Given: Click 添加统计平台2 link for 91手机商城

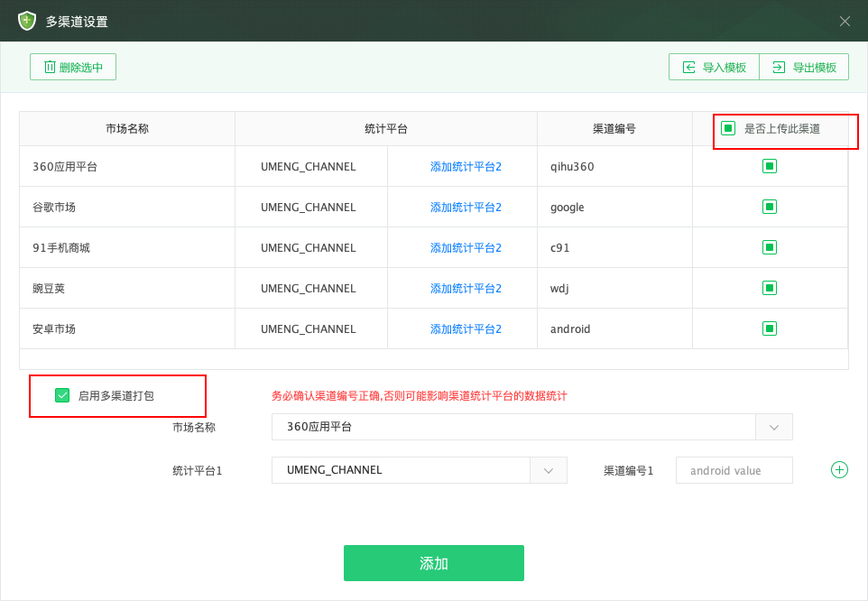Looking at the screenshot, I should [x=466, y=248].
